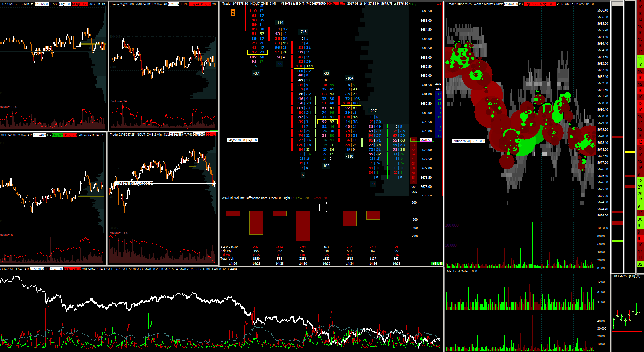
Task: Click C: 5678.50 in the footprint chart header
Action: pyautogui.click(x=293, y=4)
